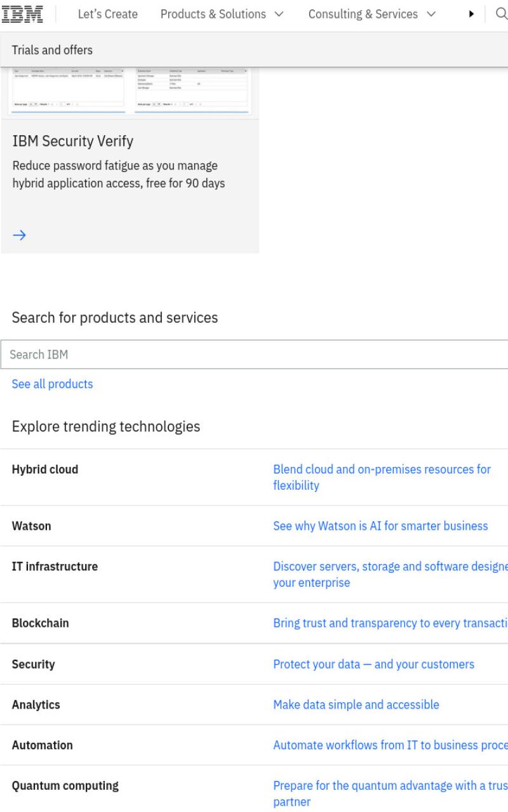Viewport: 508px width, 812px height.
Task: Open See why Watson is AI link
Action: click(x=380, y=526)
